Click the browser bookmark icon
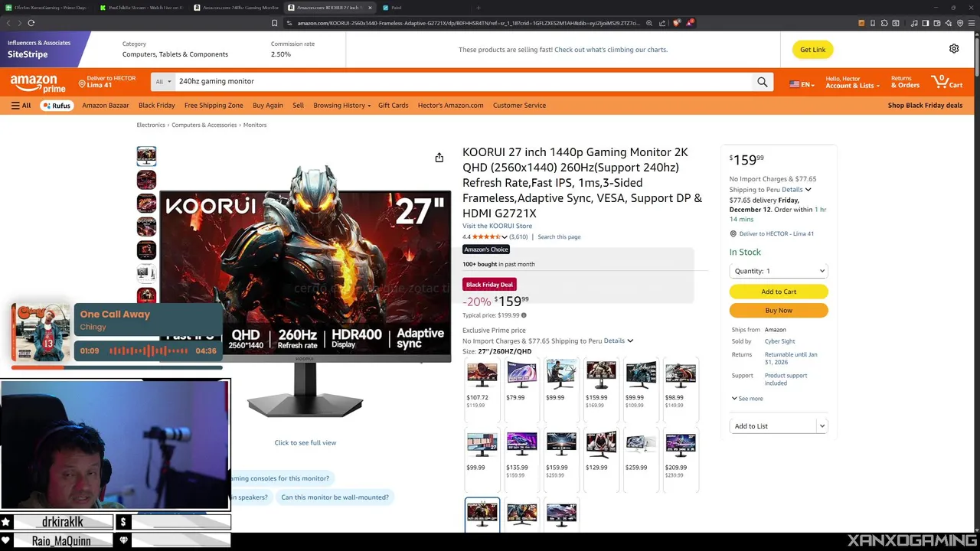Image resolution: width=980 pixels, height=551 pixels. [274, 23]
